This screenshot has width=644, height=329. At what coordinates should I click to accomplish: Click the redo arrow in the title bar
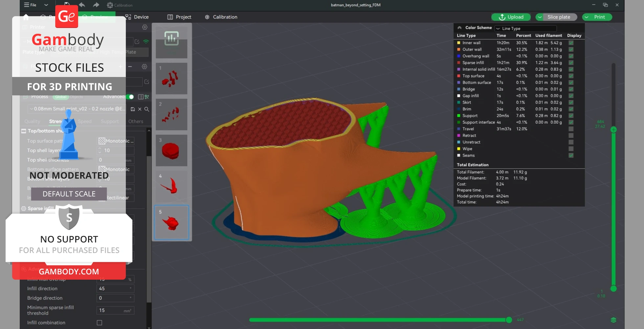pos(96,5)
